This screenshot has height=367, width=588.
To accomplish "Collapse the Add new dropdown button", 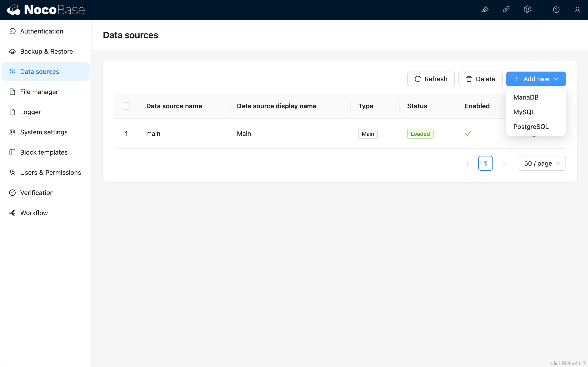I will pos(536,79).
